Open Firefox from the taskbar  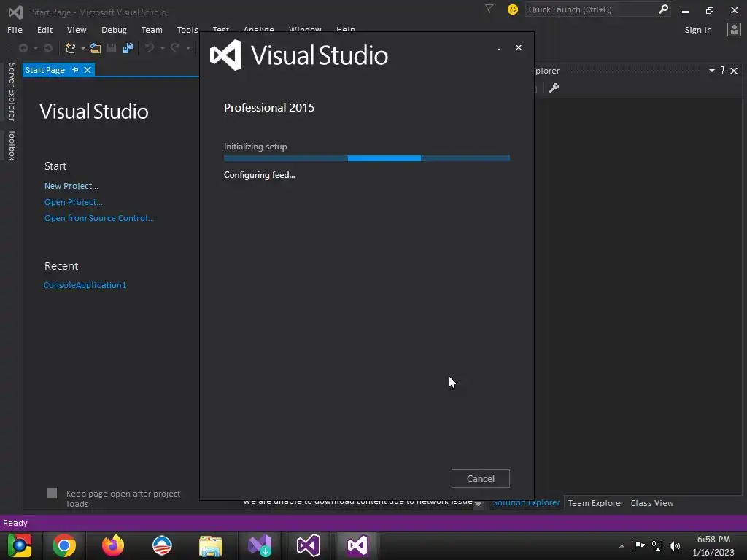(113, 545)
